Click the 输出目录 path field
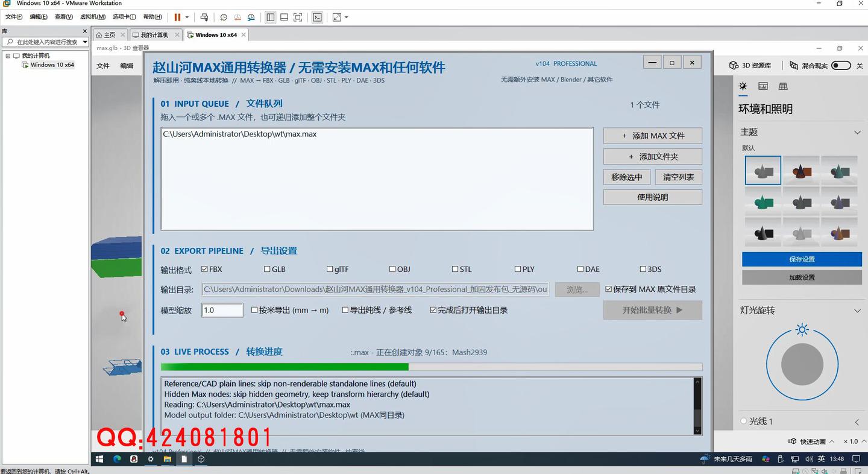 (x=376, y=289)
